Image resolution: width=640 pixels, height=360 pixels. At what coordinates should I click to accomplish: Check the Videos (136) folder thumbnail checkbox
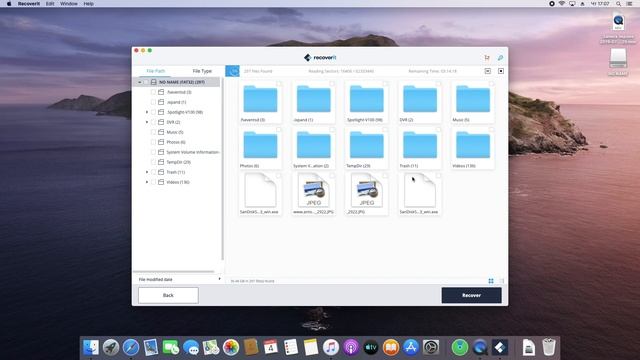(491, 130)
